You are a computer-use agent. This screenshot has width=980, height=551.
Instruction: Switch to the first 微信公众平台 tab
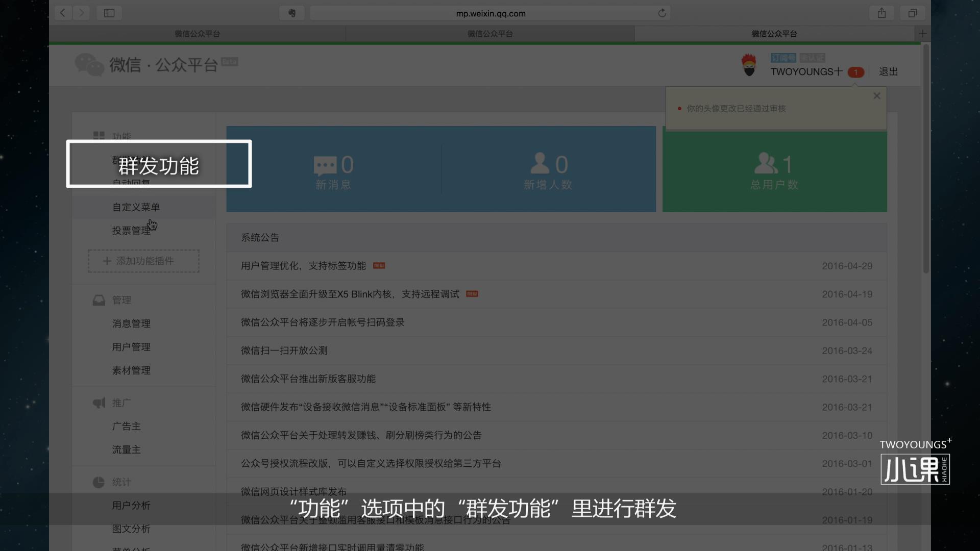coord(198,34)
